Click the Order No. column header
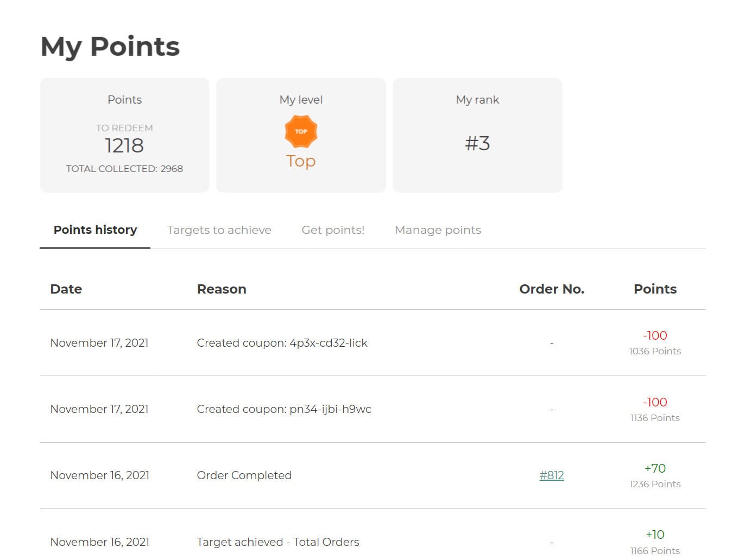745x560 pixels. click(552, 289)
